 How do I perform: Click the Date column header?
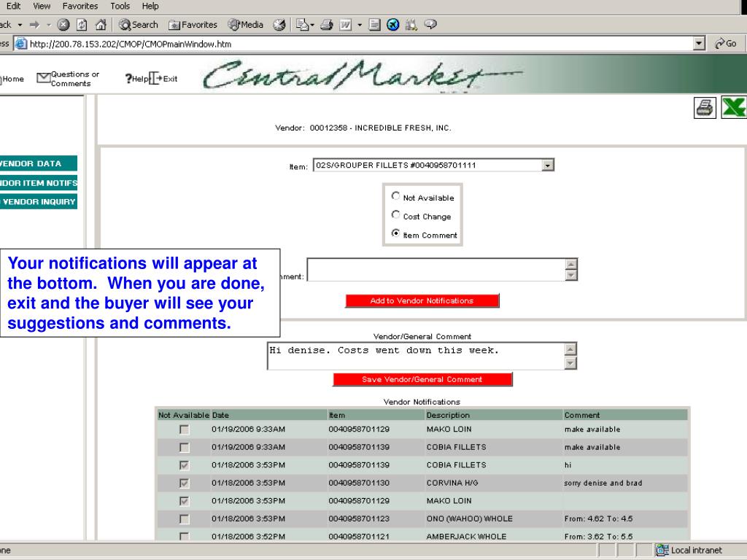coord(220,415)
